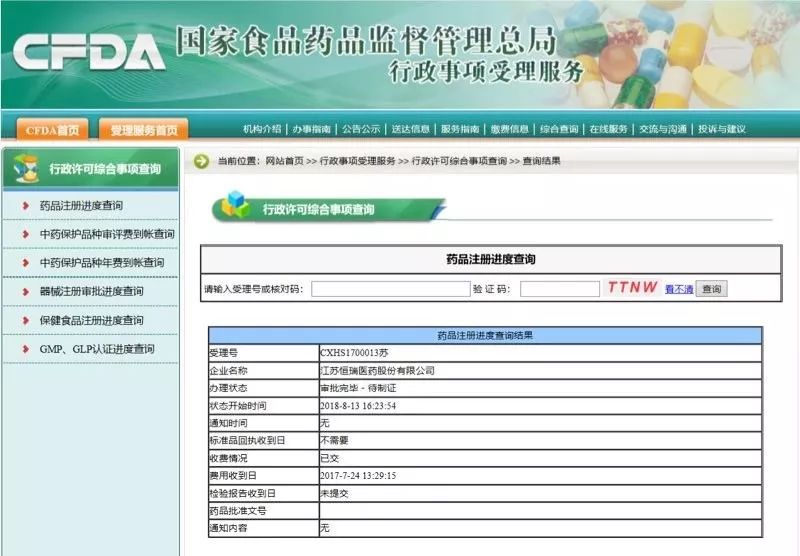This screenshot has width=800, height=556.
Task: Click the 查询 search button
Action: 712,289
